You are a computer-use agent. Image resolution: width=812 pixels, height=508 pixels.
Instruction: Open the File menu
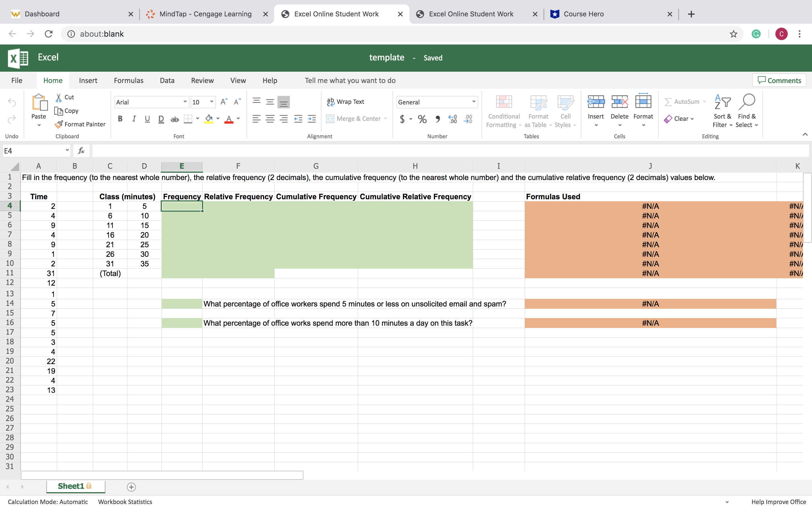pos(17,81)
